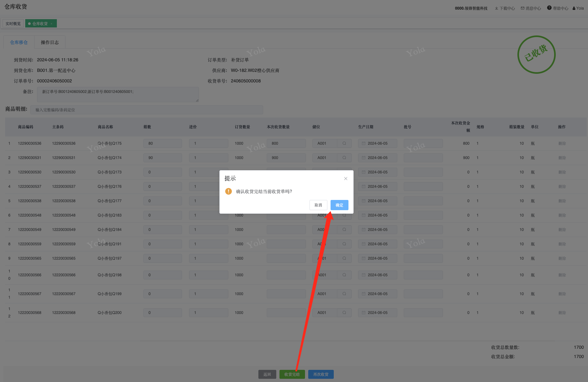
Task: Open production date picker for Q小香包Q199
Action: point(378,294)
